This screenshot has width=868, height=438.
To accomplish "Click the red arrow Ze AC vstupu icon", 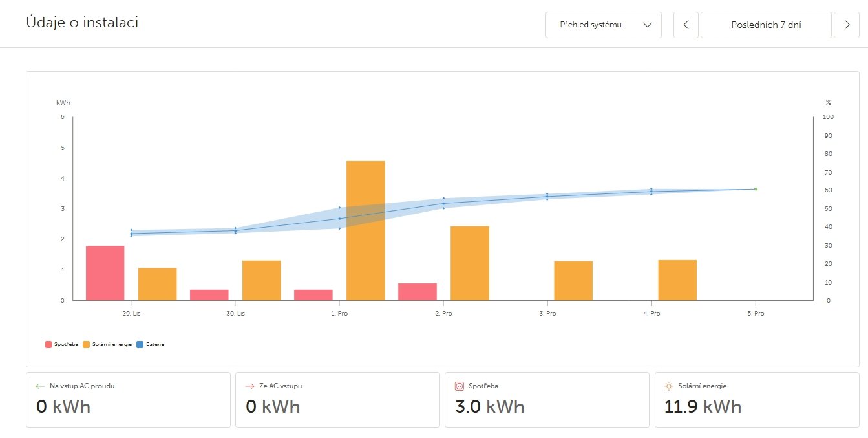I will (249, 386).
